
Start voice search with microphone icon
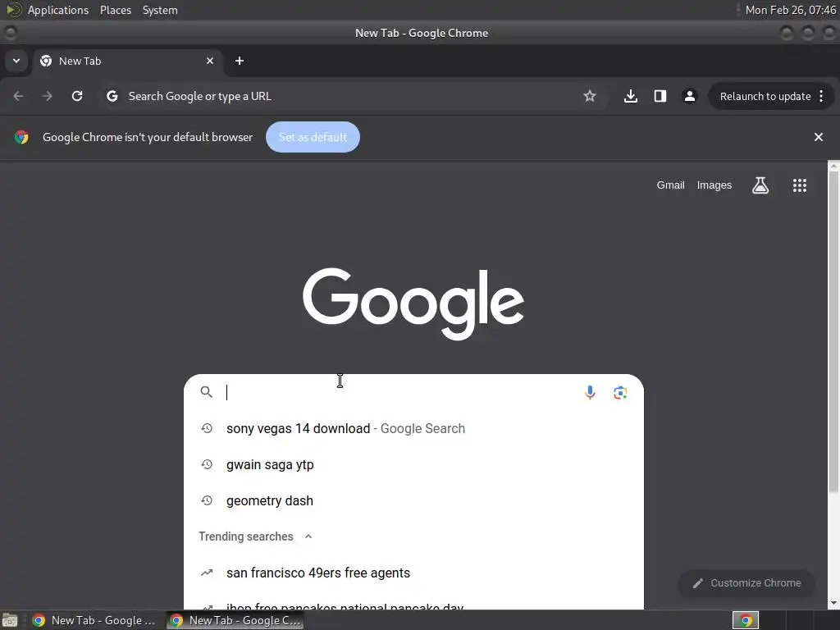coord(590,393)
